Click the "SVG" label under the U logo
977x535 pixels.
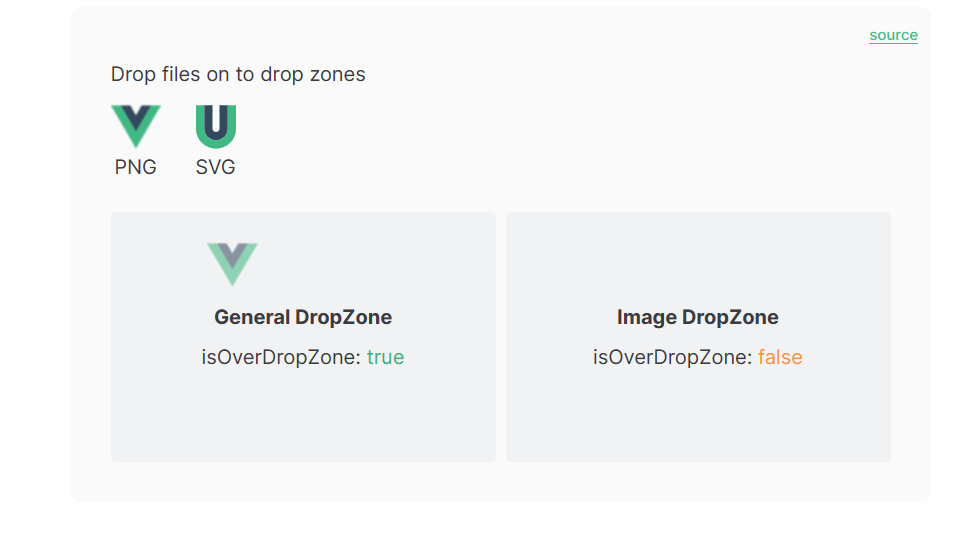[x=216, y=167]
